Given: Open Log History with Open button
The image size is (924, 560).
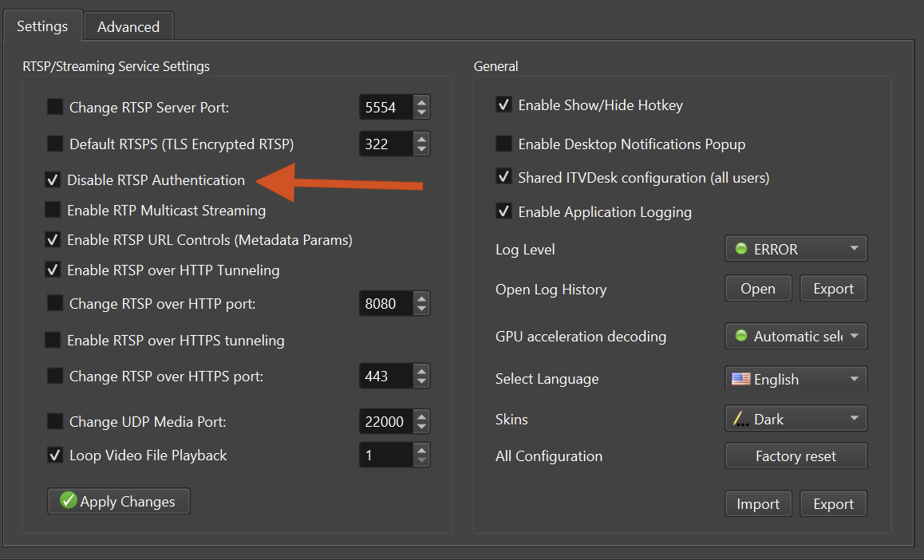Looking at the screenshot, I should click(757, 289).
